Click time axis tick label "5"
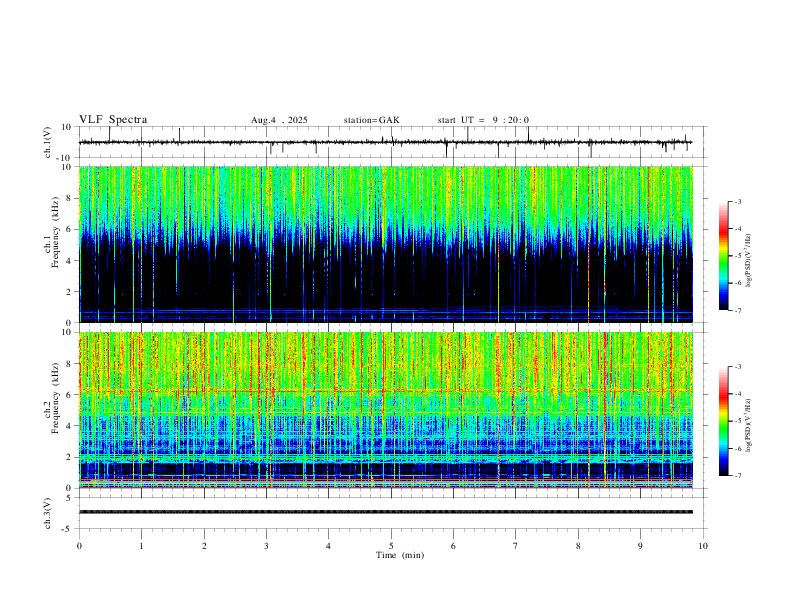Screen dimensions: 792x612 (x=391, y=546)
